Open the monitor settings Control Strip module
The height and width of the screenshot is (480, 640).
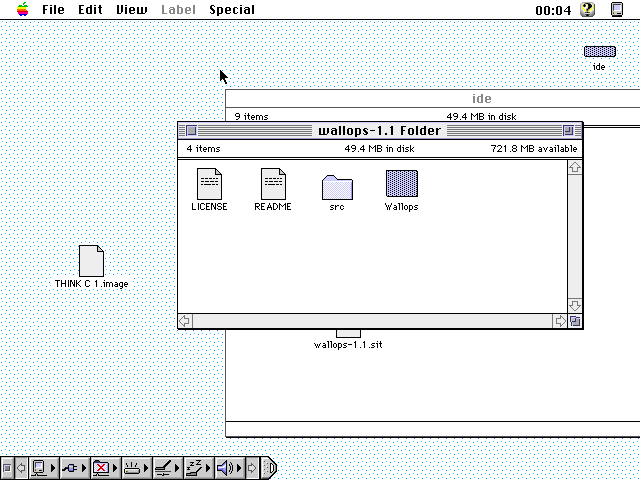pyautogui.click(x=40, y=468)
